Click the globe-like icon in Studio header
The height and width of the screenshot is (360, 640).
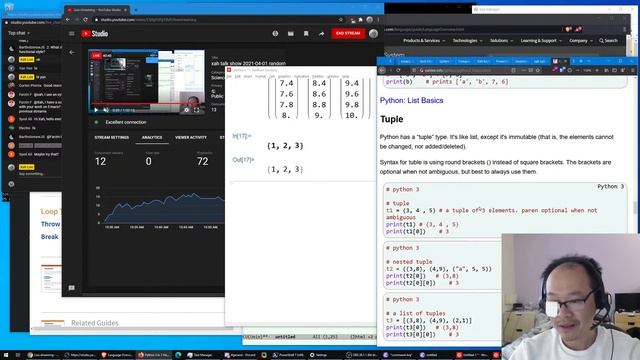tap(275, 33)
